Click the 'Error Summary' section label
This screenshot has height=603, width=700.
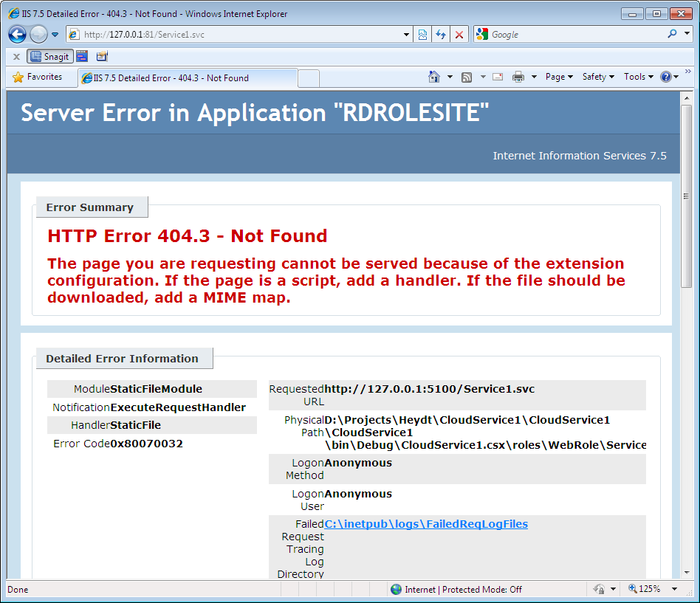90,207
